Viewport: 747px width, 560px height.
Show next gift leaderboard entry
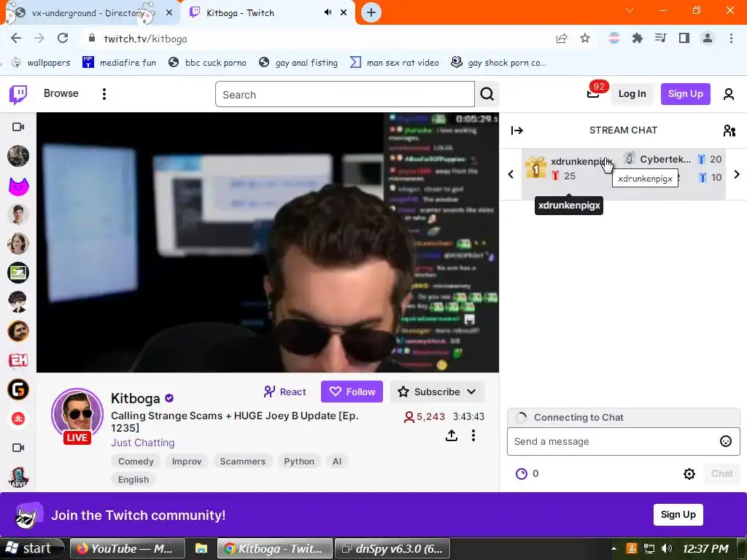click(x=737, y=174)
